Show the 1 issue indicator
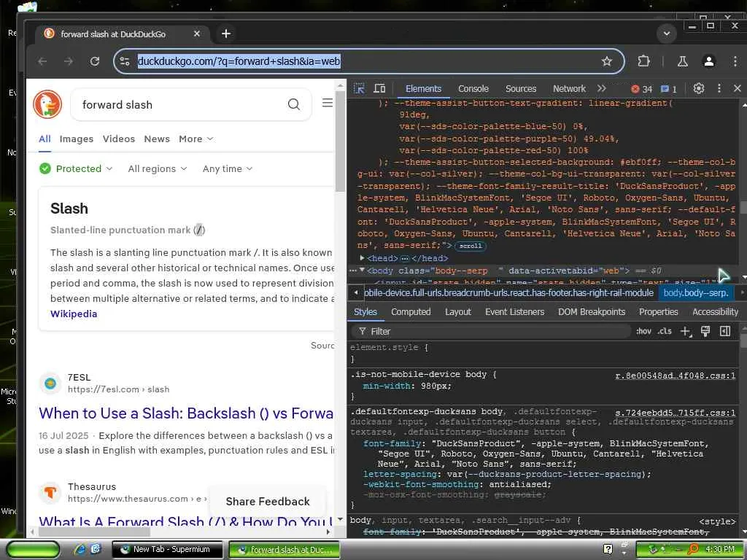747x560 pixels. pos(668,89)
